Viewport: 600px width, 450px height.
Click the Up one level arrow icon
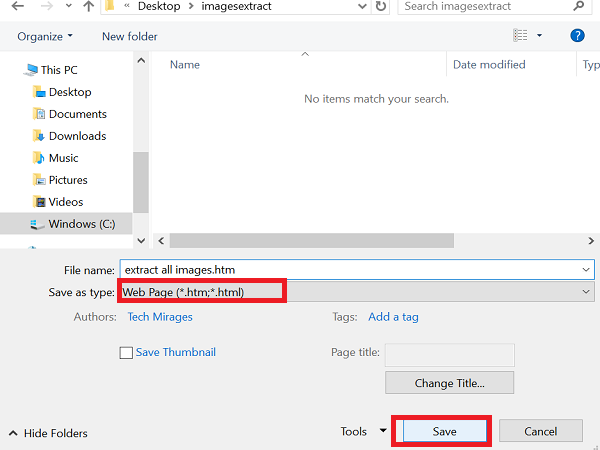90,6
